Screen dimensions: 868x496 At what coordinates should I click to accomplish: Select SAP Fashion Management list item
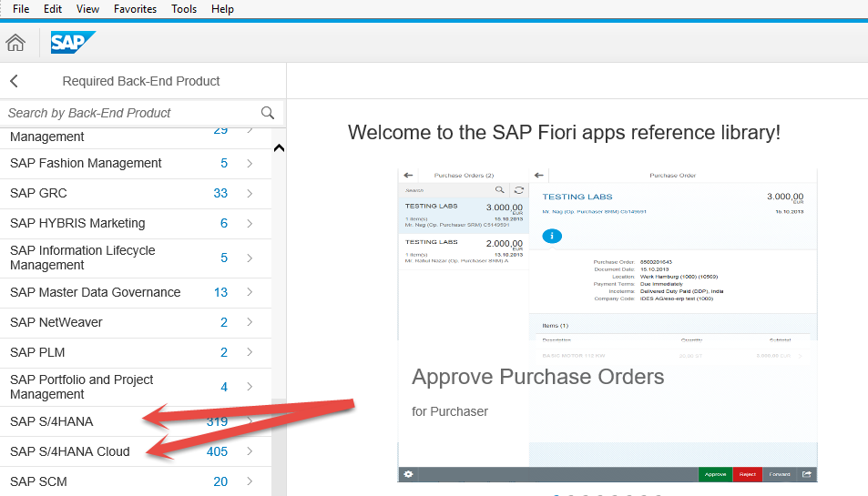(x=136, y=163)
